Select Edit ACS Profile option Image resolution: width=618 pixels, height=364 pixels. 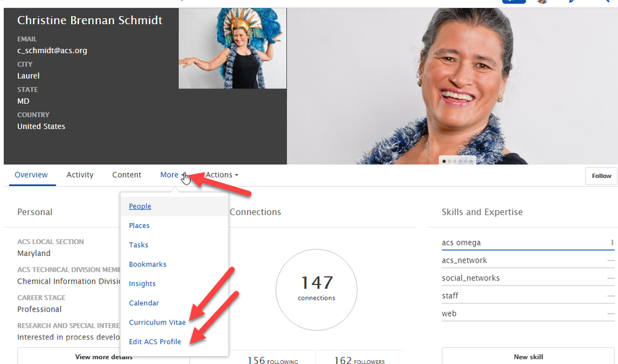155,342
